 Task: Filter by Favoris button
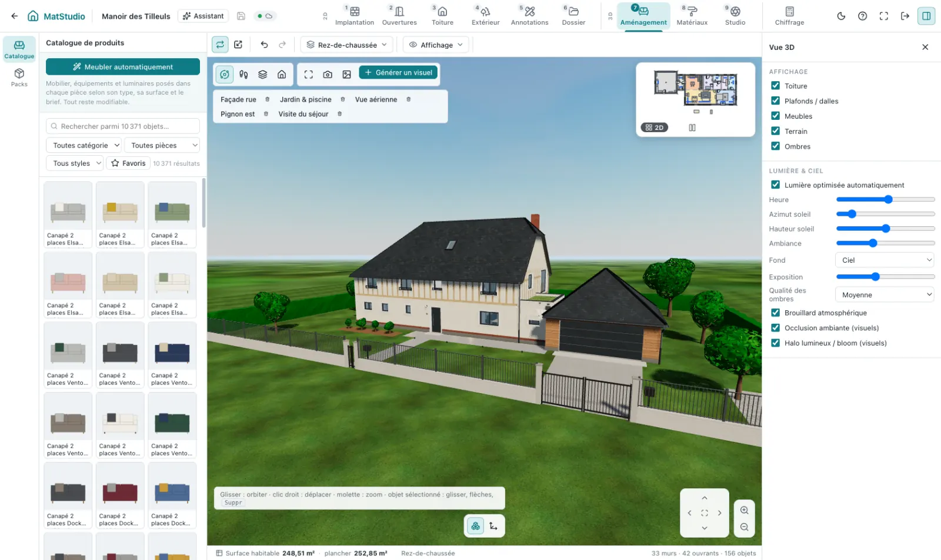pyautogui.click(x=128, y=163)
